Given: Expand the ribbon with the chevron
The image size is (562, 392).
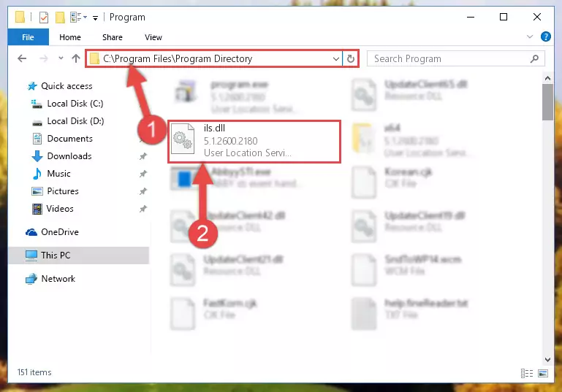Looking at the screenshot, I should tap(530, 37).
